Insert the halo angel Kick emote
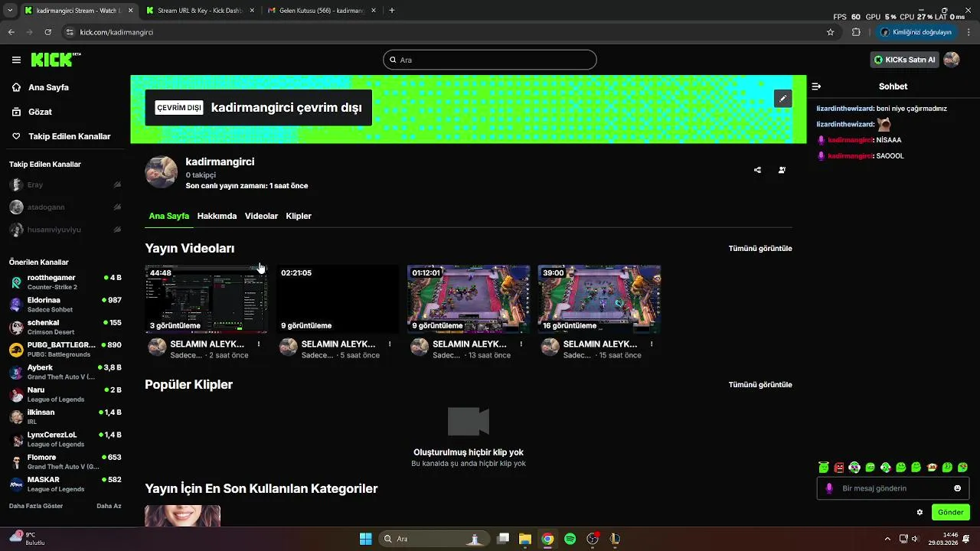Viewport: 980px width, 551px height. pyautogui.click(x=823, y=468)
